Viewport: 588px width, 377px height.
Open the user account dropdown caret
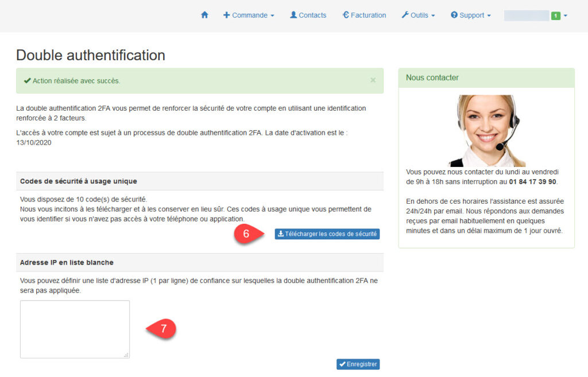click(x=566, y=15)
